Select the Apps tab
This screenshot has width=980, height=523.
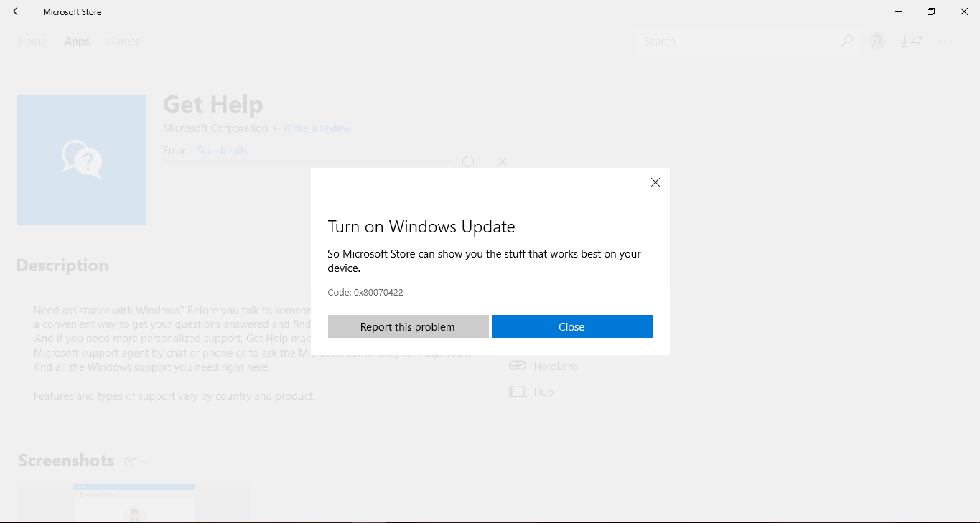coord(77,42)
